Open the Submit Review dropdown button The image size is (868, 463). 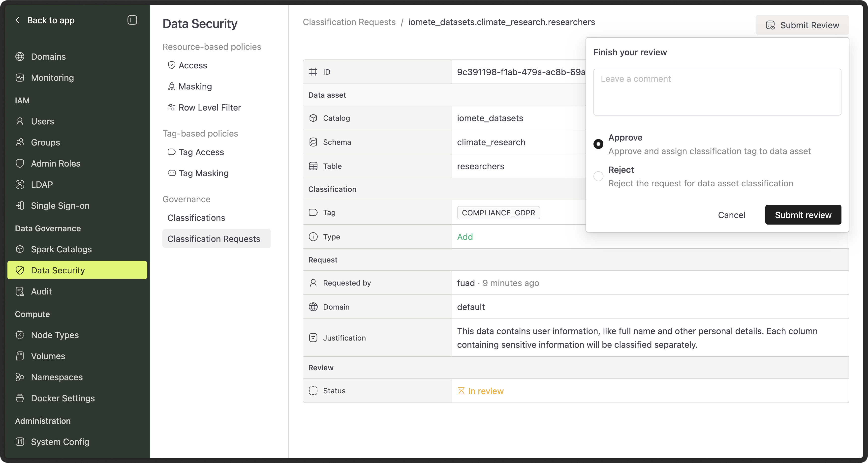[x=802, y=25]
